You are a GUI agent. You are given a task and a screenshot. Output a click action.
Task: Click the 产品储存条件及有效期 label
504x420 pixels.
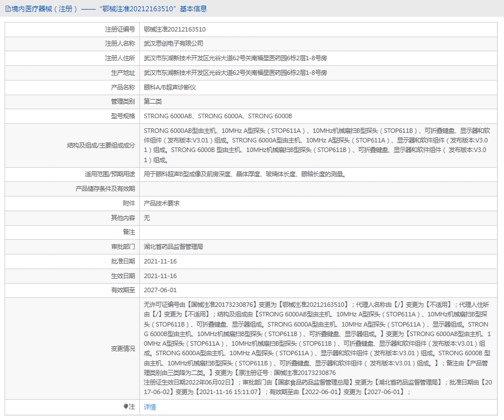tap(105, 189)
